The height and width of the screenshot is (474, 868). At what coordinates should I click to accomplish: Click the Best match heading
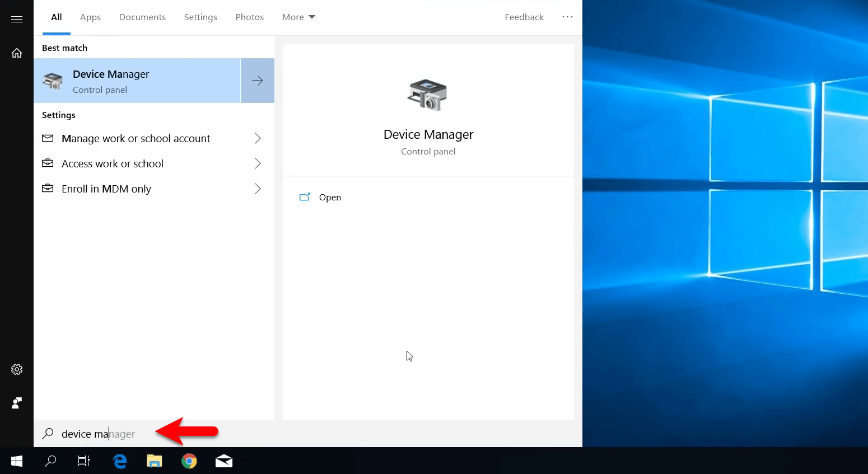pyautogui.click(x=64, y=48)
